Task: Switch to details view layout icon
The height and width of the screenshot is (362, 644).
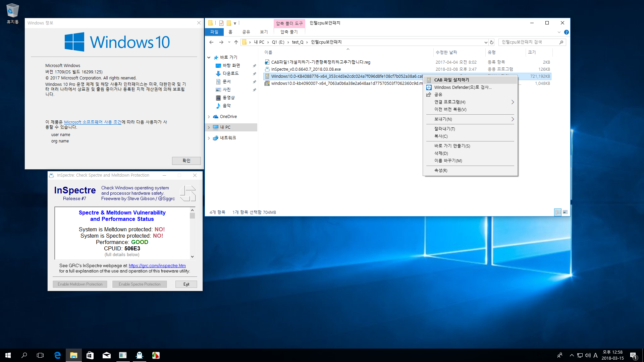Action: (x=558, y=212)
